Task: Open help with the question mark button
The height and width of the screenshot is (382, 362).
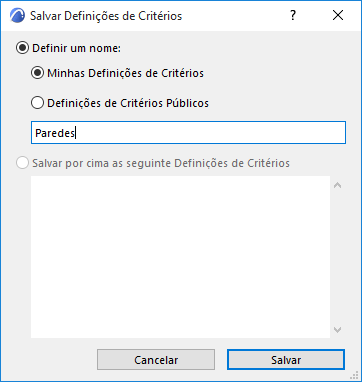Action: click(x=293, y=15)
